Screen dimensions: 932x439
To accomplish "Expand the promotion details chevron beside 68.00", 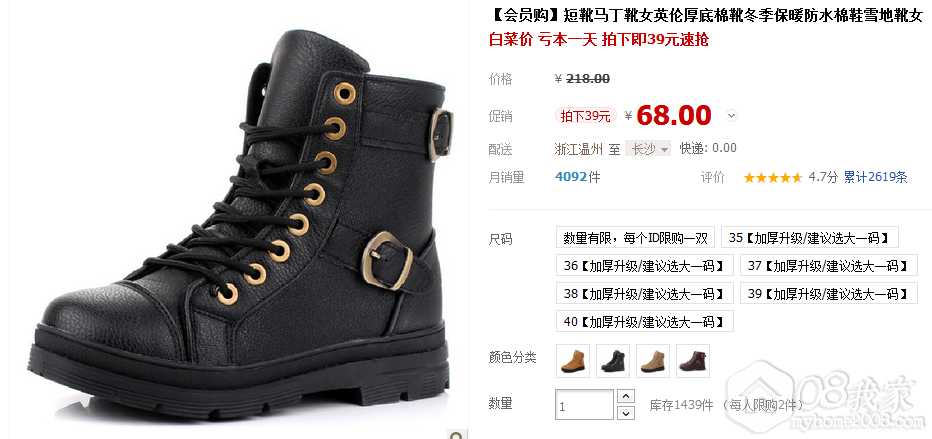I will point(732,116).
